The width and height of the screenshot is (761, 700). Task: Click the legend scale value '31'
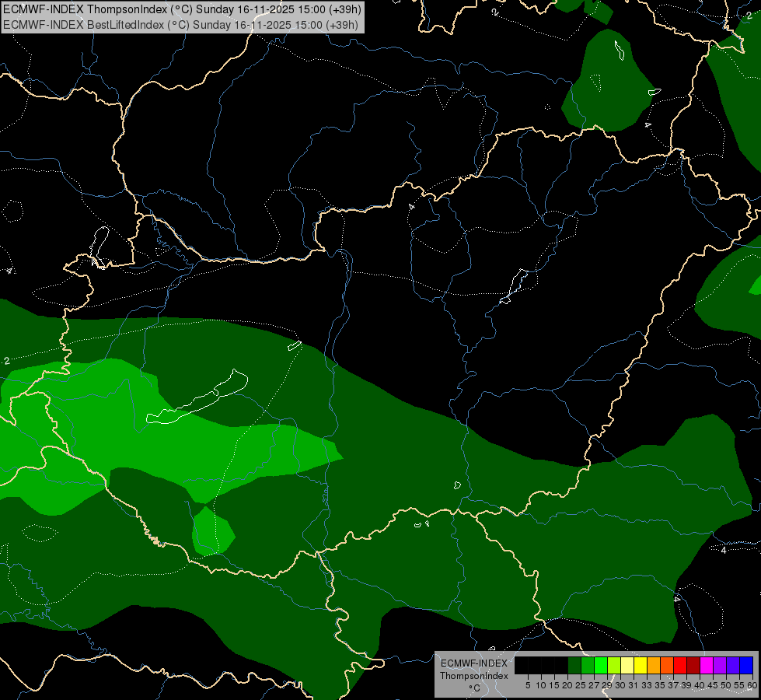pos(634,685)
